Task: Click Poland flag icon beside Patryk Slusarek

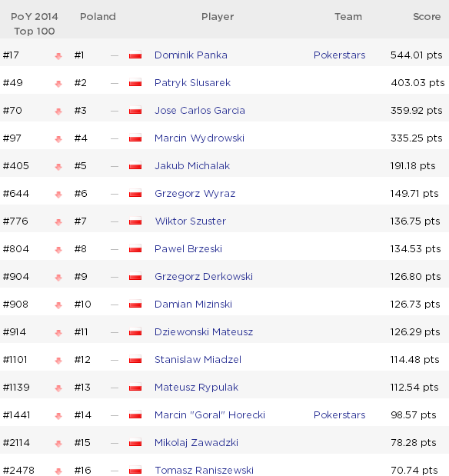Action: pos(135,82)
